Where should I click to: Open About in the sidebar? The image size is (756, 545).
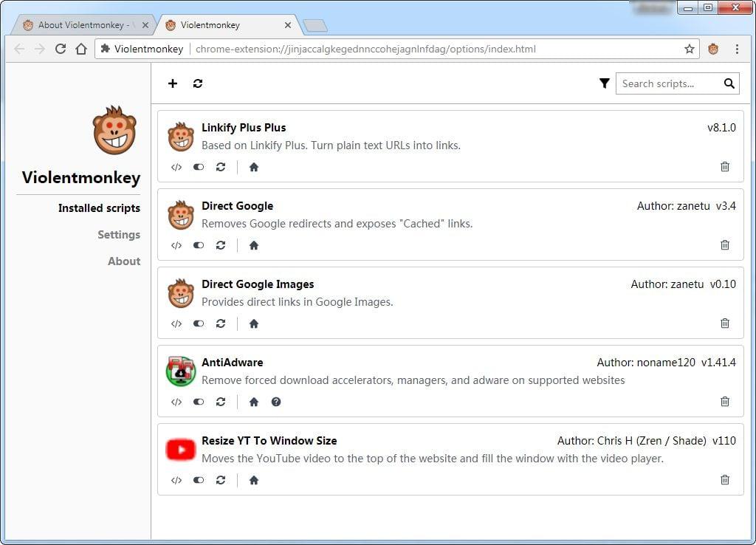[124, 261]
